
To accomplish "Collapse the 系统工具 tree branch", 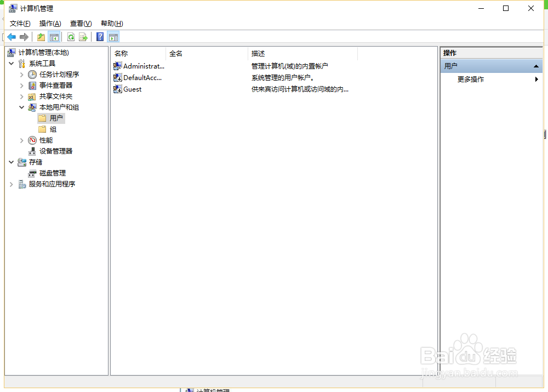I will coord(11,63).
